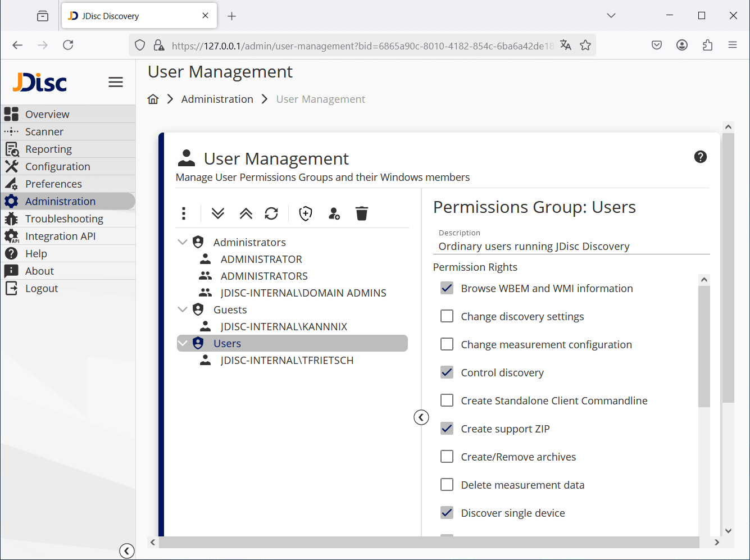The height and width of the screenshot is (560, 750).
Task: Open help via question mark icon
Action: click(700, 157)
